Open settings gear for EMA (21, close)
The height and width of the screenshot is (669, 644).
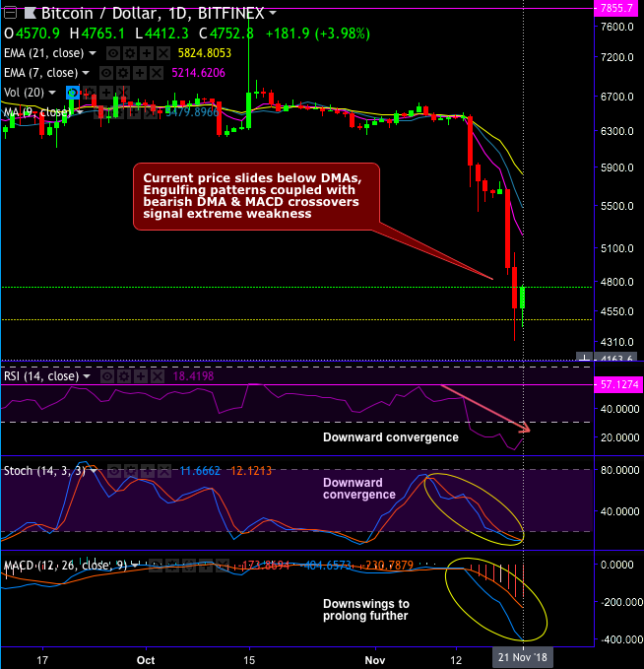pyautogui.click(x=130, y=53)
